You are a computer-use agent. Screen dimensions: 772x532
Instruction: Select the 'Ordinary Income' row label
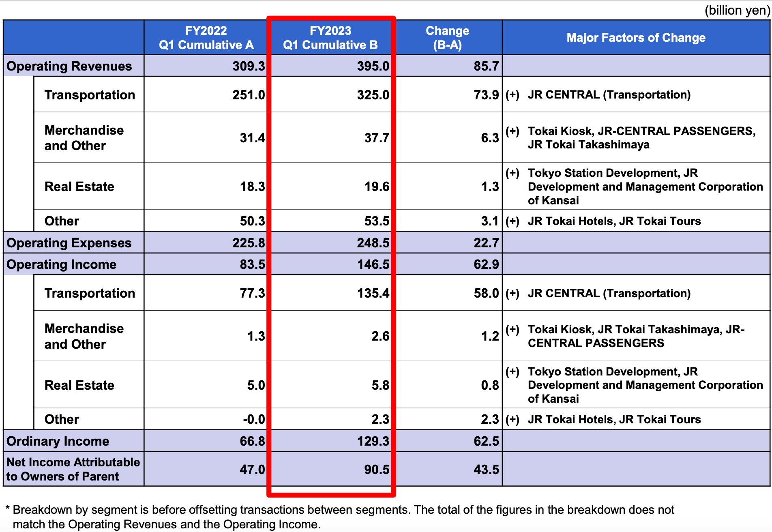(x=58, y=441)
